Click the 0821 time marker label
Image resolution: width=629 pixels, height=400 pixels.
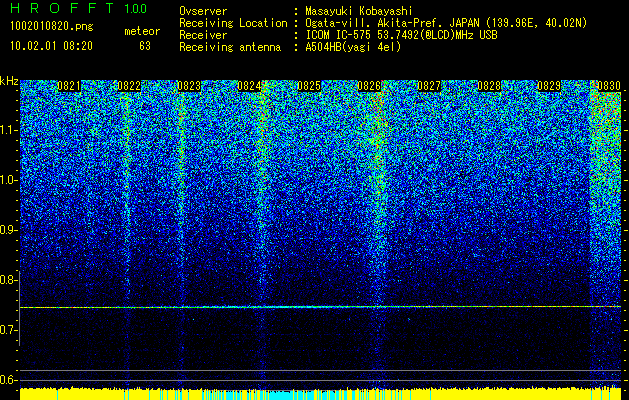pos(69,86)
